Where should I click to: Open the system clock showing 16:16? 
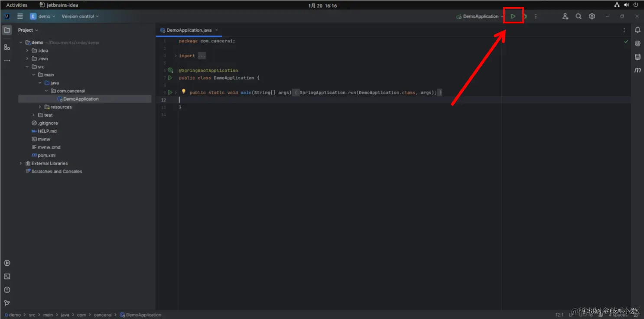click(x=322, y=6)
